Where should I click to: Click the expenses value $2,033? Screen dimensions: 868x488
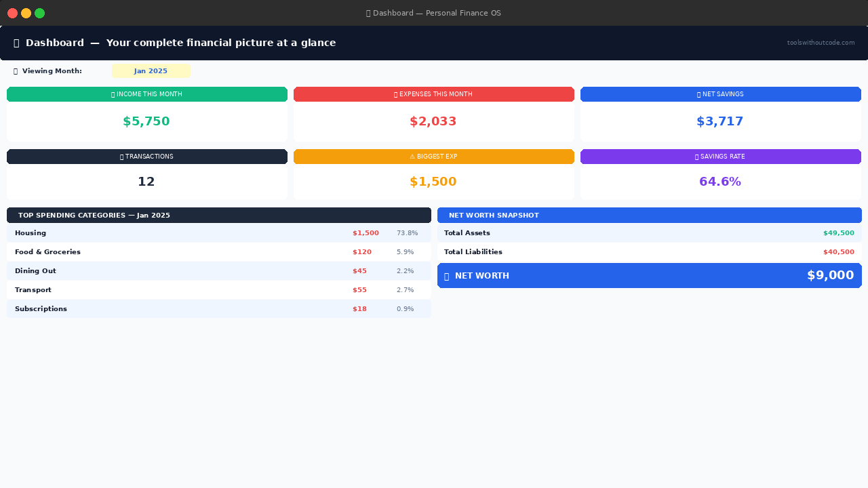[433, 122]
